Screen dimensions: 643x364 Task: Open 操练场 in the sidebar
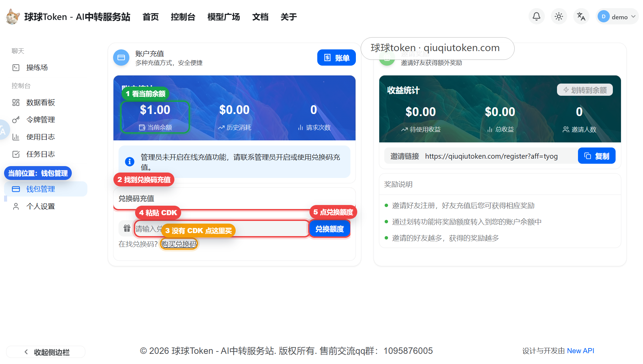pos(46,68)
